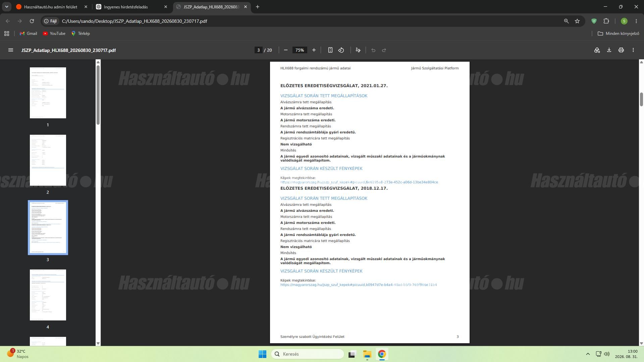
Task: Select page 4 thumbnail
Action: click(48, 295)
